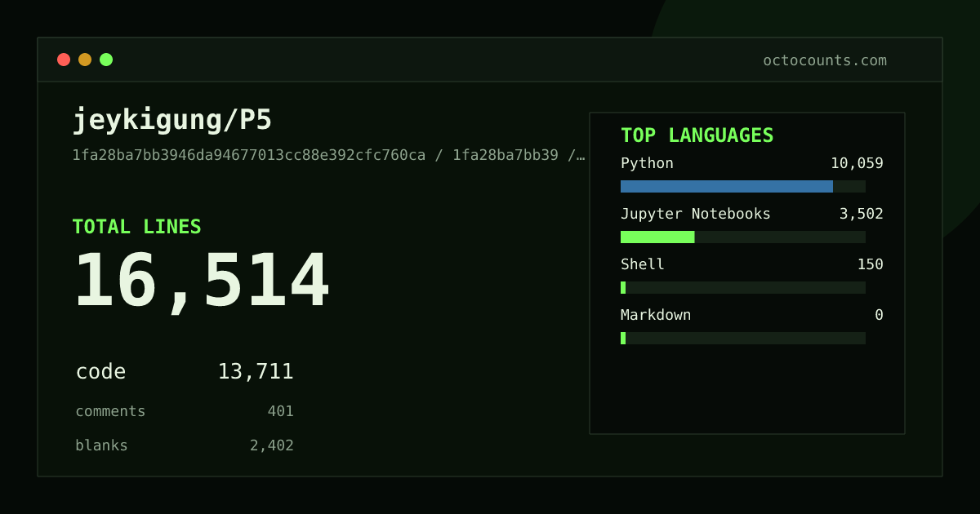Select the Shell count 150
Viewport: 980px width, 514px height.
coord(871,264)
